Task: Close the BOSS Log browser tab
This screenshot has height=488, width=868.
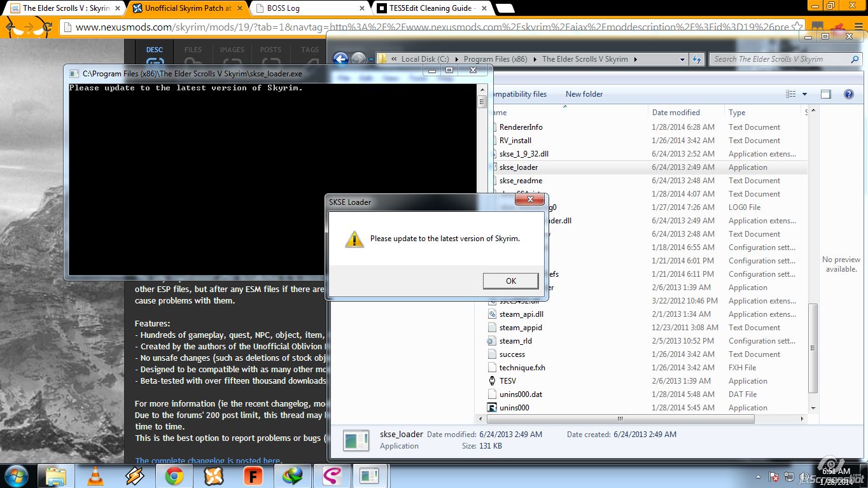Action: point(363,8)
